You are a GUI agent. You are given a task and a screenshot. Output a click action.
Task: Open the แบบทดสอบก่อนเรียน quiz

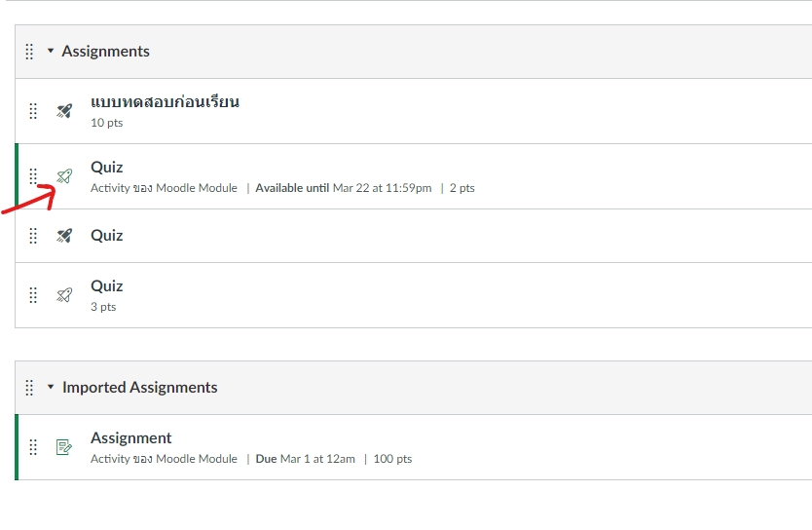click(165, 101)
